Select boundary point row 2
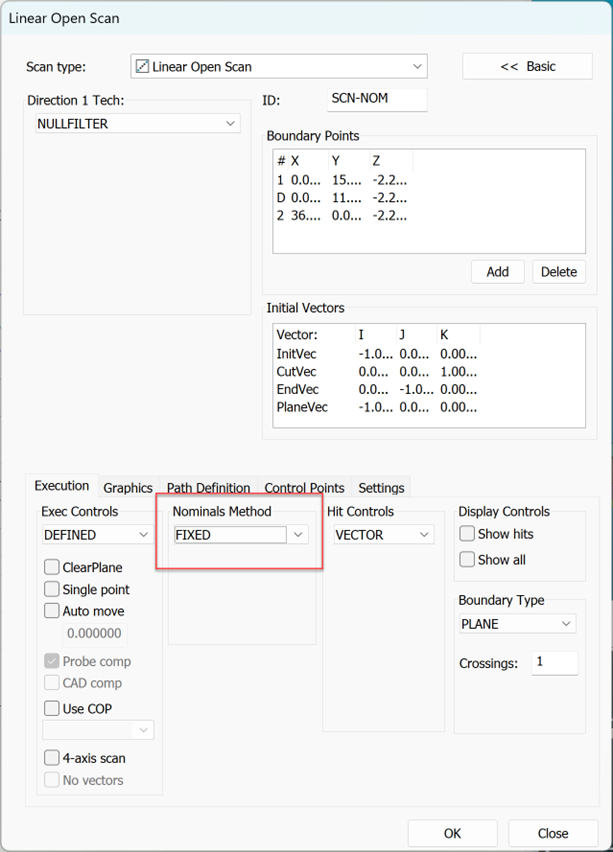The image size is (613, 852). pyautogui.click(x=342, y=216)
